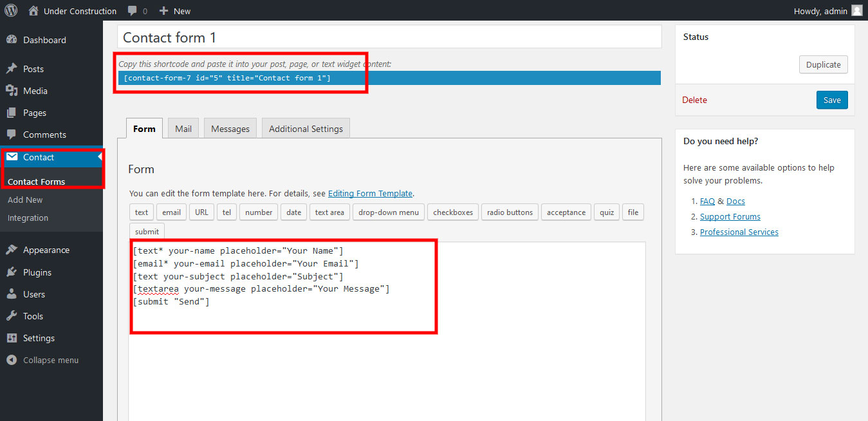This screenshot has height=421, width=868.
Task: Collapse menu label in the sidebar
Action: (51, 360)
